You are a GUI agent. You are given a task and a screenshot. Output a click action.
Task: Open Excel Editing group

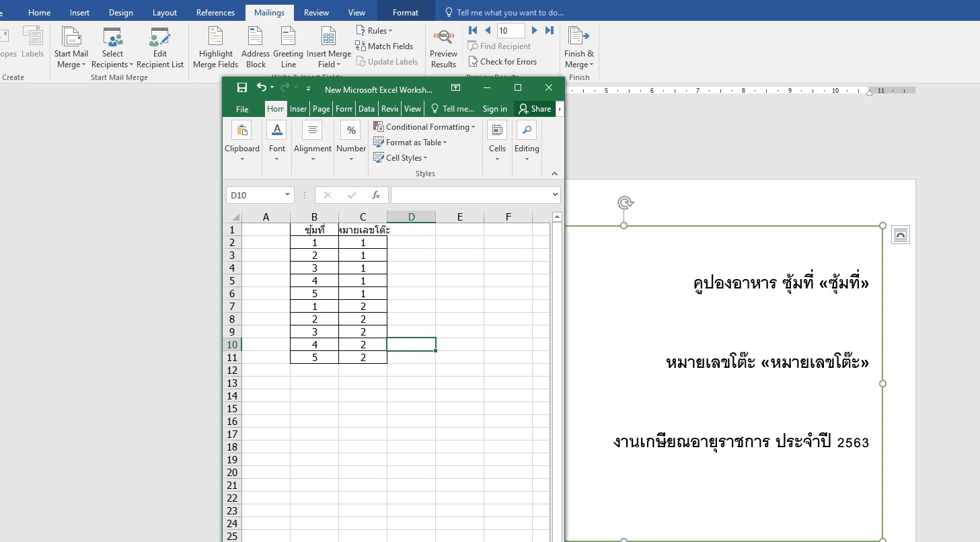click(x=527, y=142)
